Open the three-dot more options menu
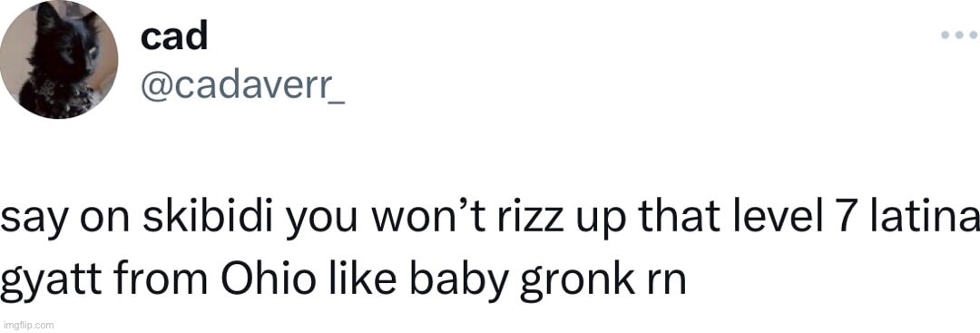 (x=959, y=35)
